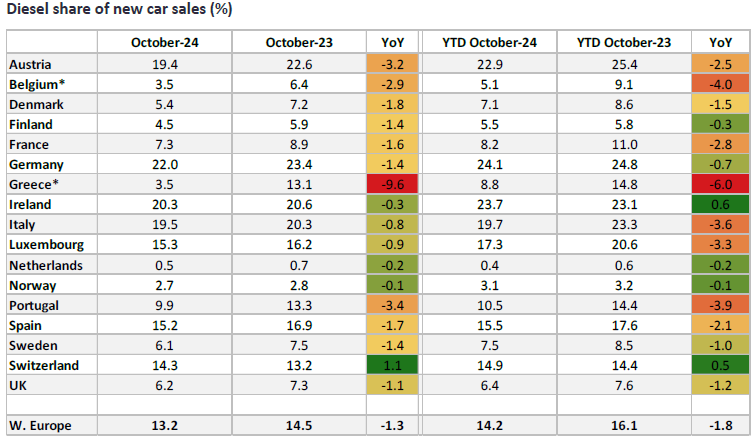The image size is (754, 439).
Task: Click the green 0.6 Ireland YTD YoY cell
Action: 719,204
